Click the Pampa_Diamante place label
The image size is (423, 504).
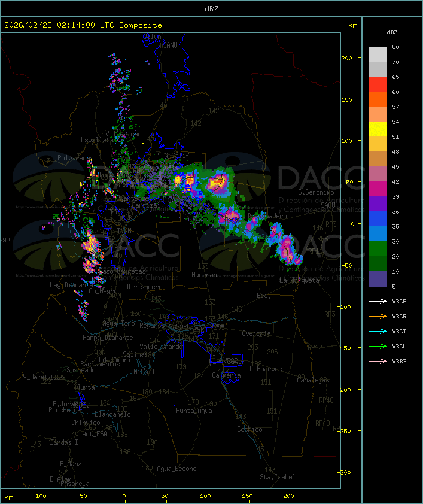(108, 338)
